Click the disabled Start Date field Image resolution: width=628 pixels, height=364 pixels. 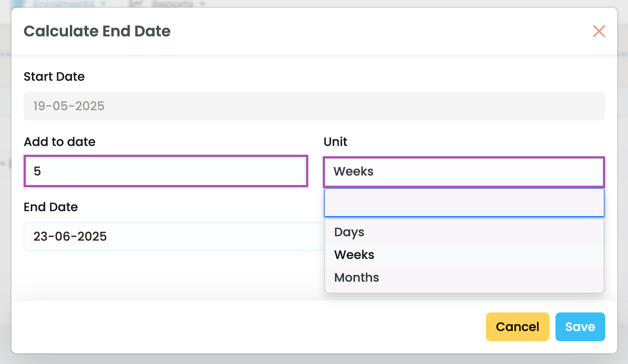(314, 106)
